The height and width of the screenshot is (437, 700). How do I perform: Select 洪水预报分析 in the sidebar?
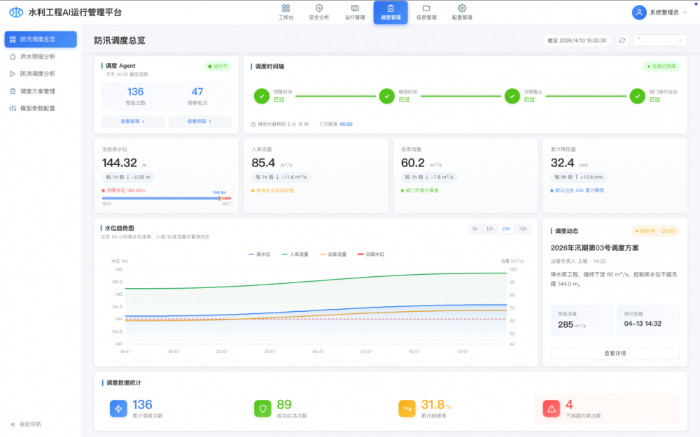point(38,56)
